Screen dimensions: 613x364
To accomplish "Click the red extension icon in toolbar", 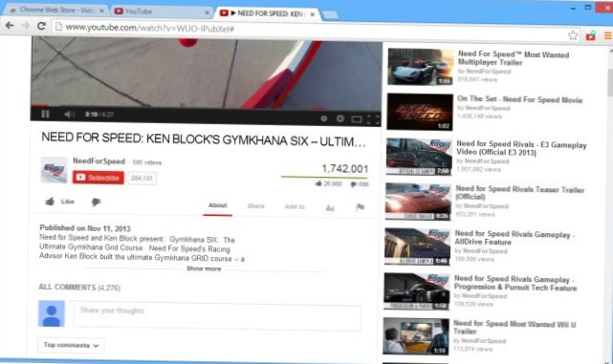I will pos(590,36).
